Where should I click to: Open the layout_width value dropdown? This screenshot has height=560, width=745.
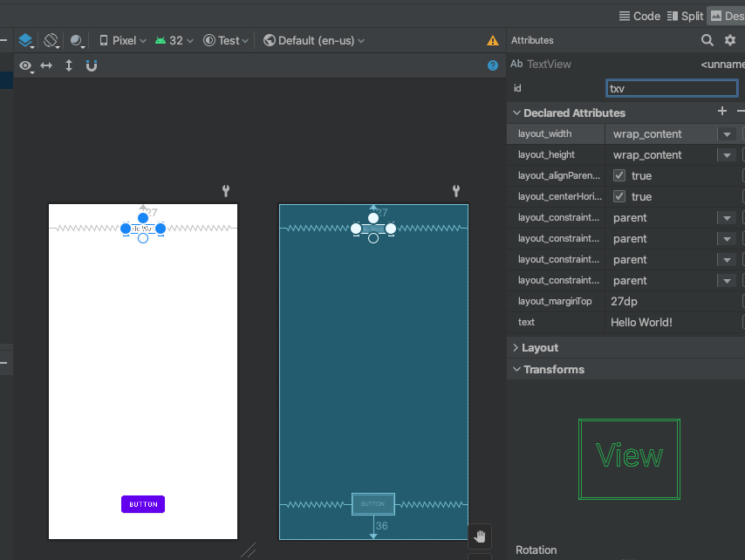(726, 133)
